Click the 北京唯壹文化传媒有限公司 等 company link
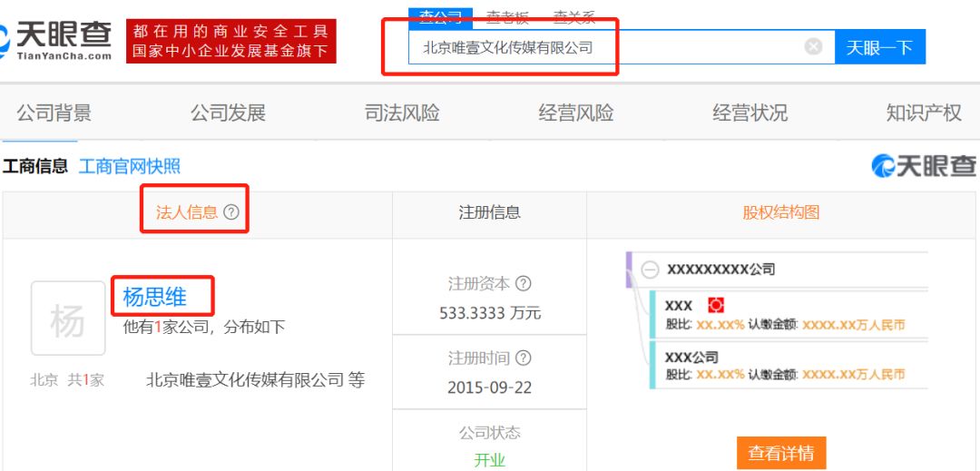This screenshot has height=471, width=980. 255,379
